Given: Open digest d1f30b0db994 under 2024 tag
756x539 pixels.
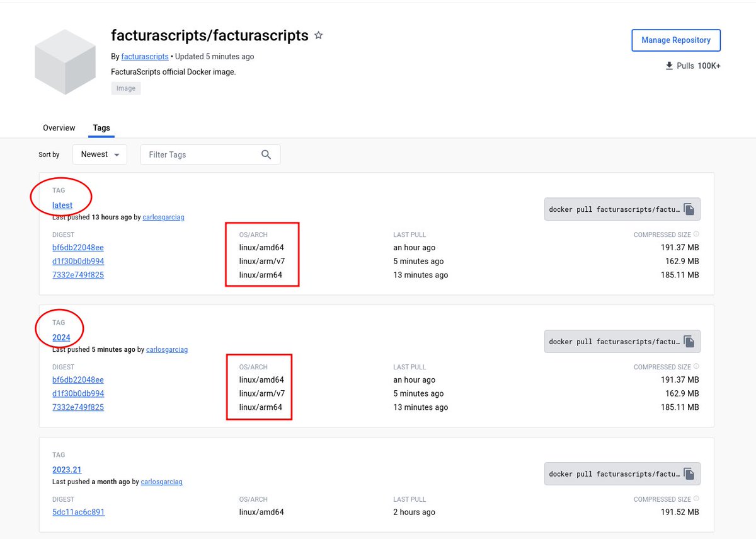Looking at the screenshot, I should 78,394.
